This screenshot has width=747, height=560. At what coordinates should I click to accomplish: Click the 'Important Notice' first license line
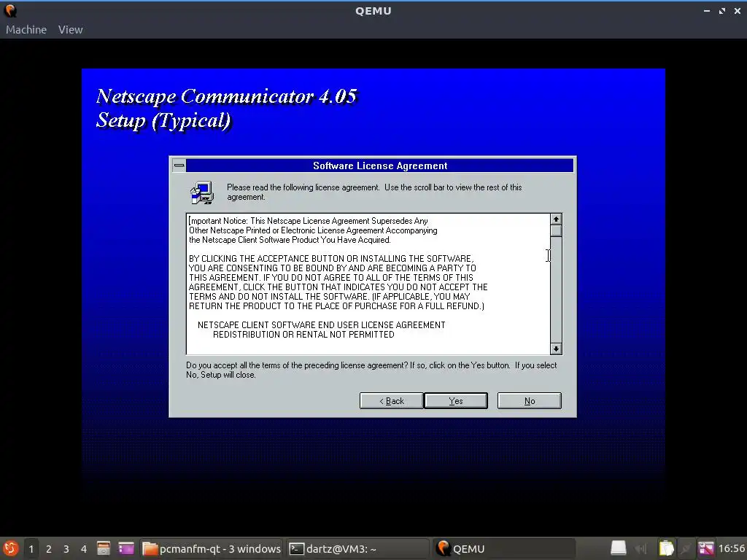coord(309,221)
